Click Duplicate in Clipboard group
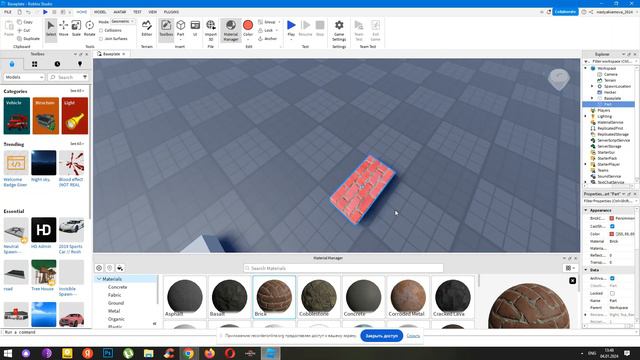 29,38
